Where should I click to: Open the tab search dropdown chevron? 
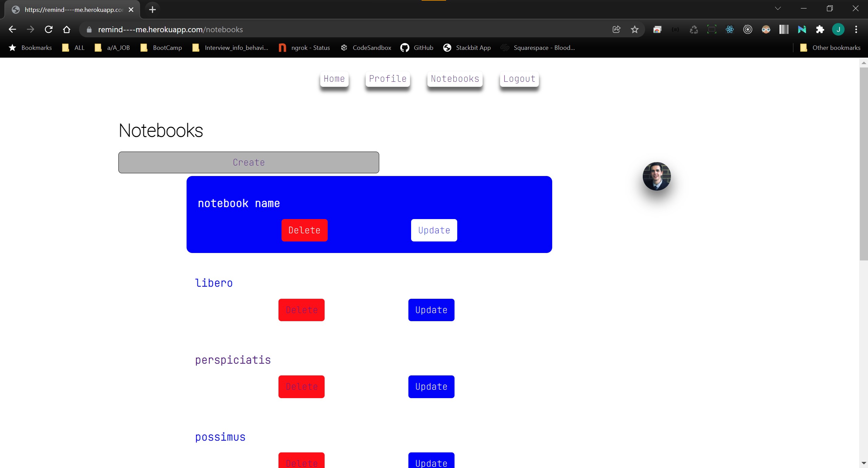click(778, 8)
